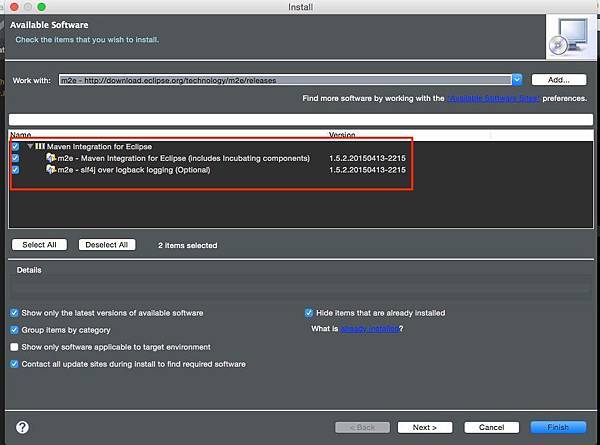
Task: Open the Work with dropdown arrow
Action: (x=517, y=80)
